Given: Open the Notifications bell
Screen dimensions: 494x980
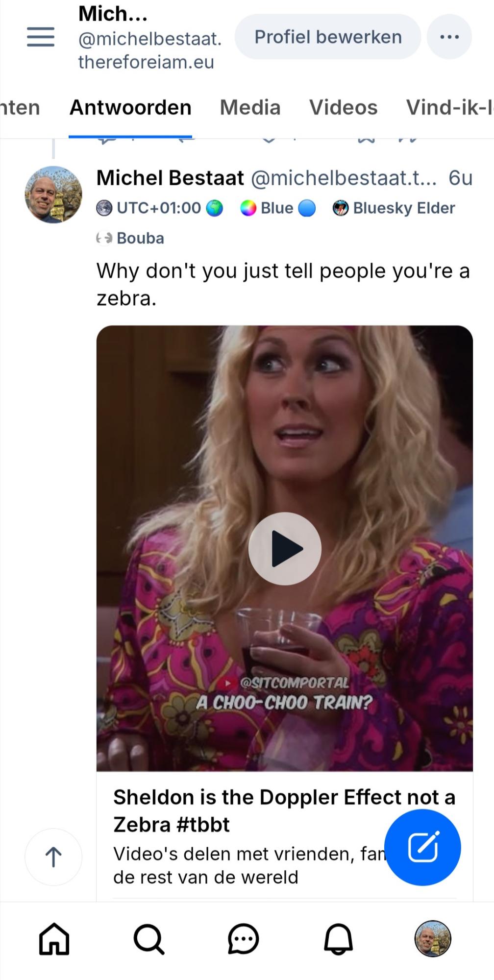Looking at the screenshot, I should coord(338,939).
